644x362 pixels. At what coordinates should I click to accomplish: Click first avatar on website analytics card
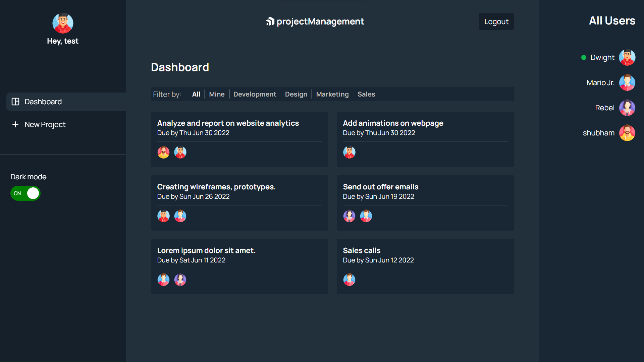[x=163, y=152]
